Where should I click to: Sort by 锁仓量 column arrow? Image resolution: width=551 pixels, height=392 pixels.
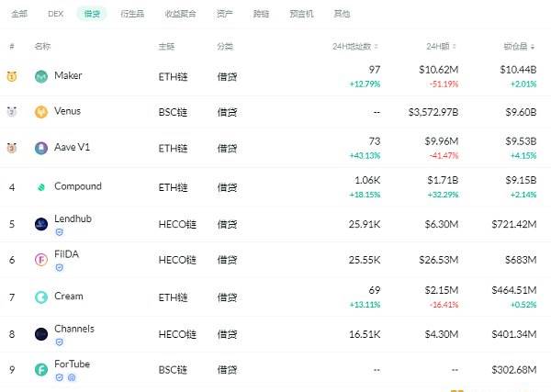533,47
